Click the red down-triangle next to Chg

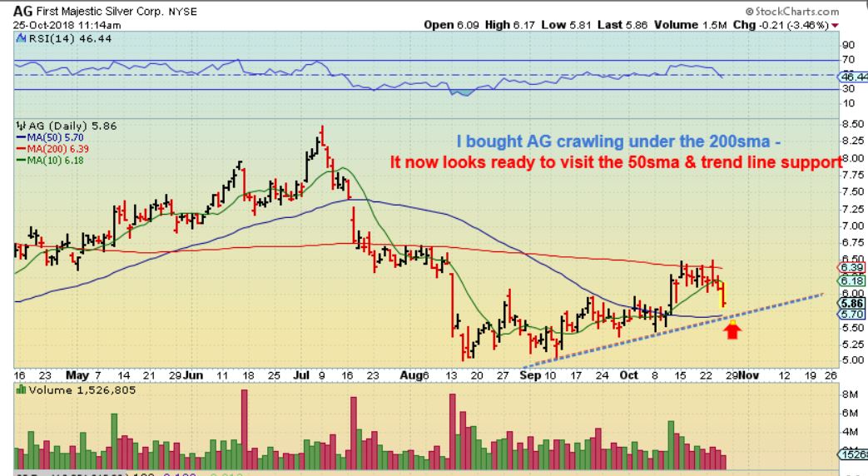(x=835, y=25)
